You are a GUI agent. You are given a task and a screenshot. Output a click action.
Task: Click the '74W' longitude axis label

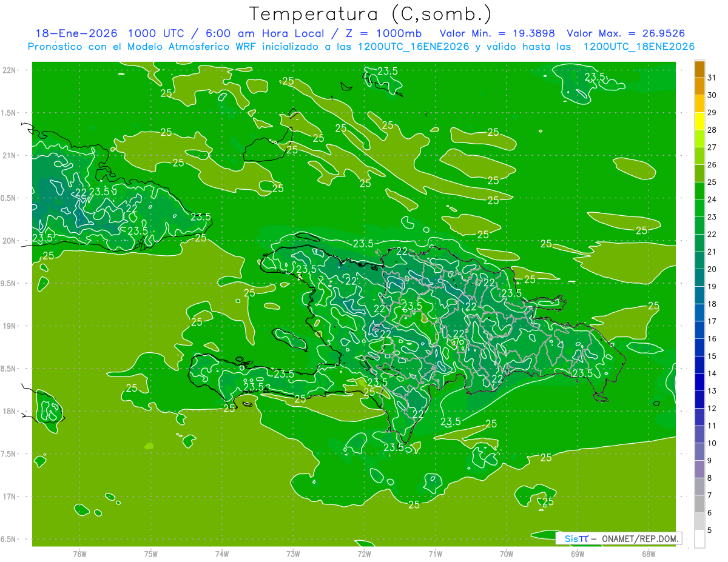pos(221,554)
